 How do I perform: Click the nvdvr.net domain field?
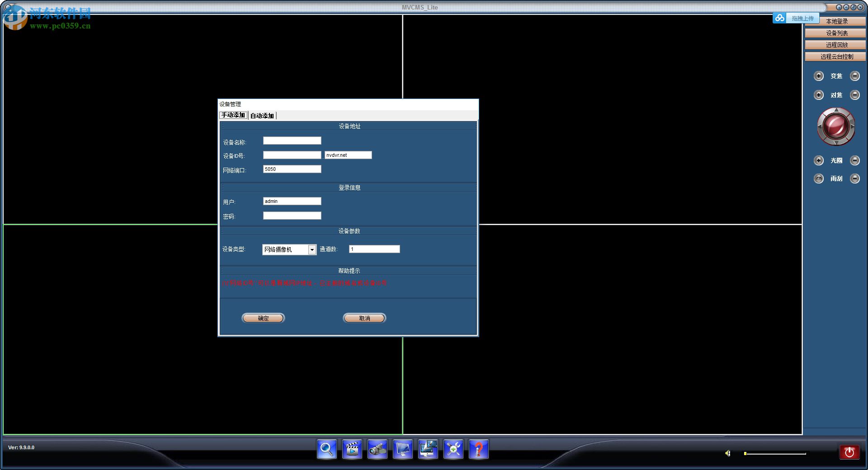point(348,155)
